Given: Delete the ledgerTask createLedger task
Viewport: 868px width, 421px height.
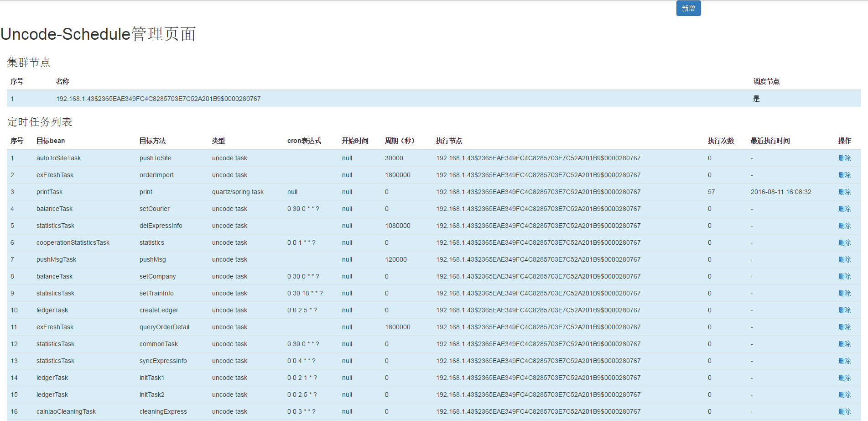Looking at the screenshot, I should [844, 310].
